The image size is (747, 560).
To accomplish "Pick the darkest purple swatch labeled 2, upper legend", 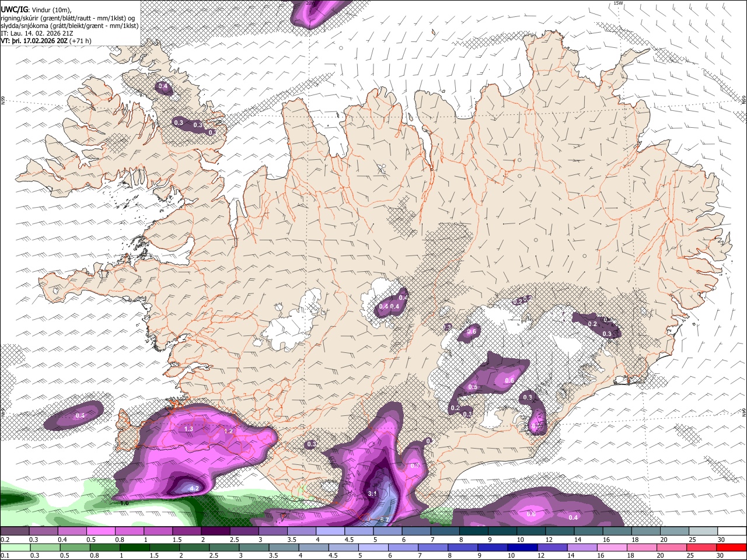I will coord(216,531).
